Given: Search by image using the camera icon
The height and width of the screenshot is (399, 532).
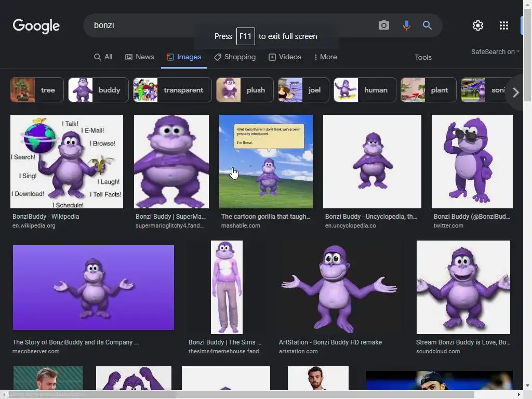Looking at the screenshot, I should [x=384, y=25].
